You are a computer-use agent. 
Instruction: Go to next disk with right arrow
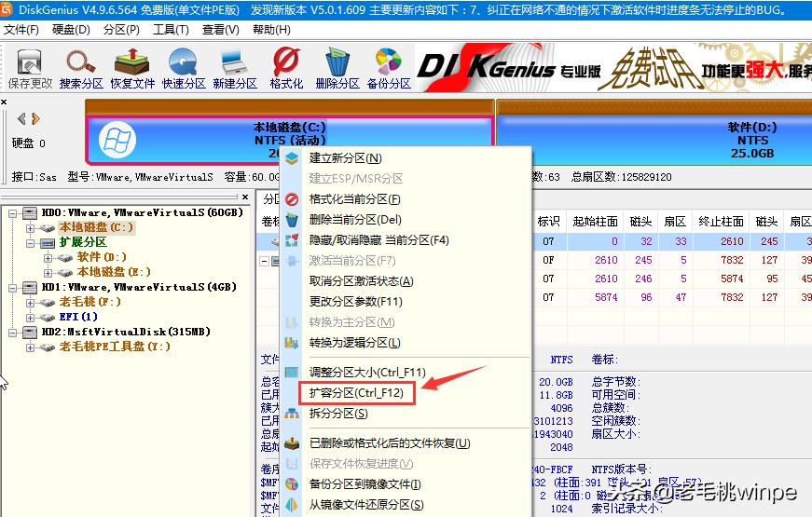click(35, 119)
